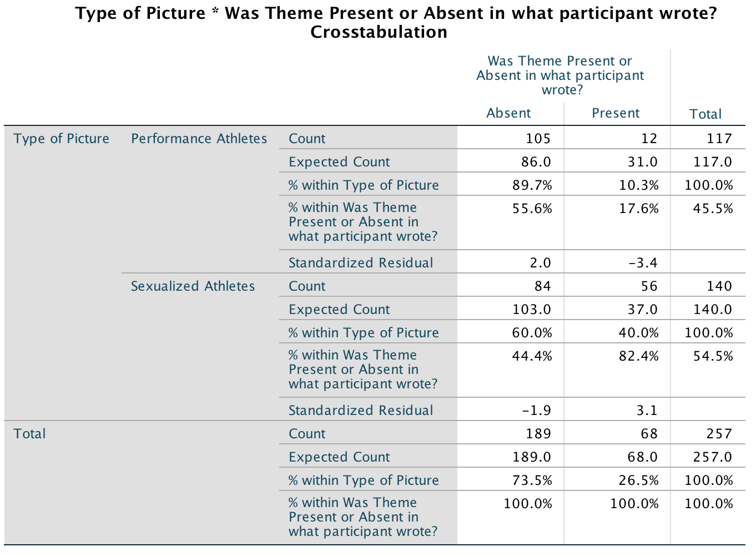The image size is (756, 557).
Task: Click the 82.4% percentage cell
Action: click(x=639, y=356)
